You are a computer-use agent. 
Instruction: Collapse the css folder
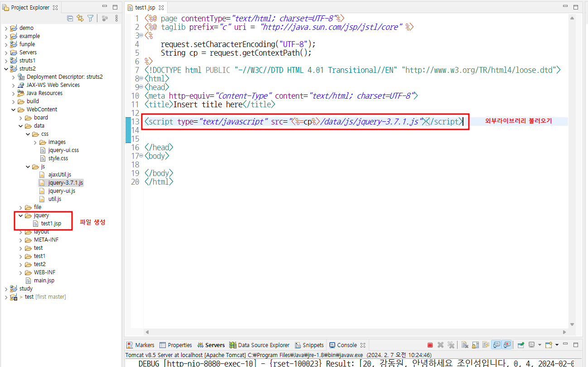tap(28, 134)
